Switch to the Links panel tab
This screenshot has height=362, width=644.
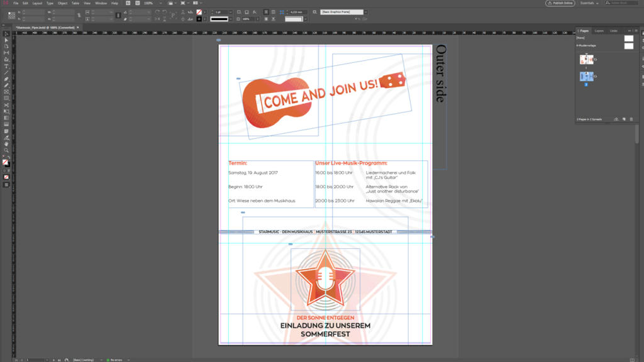coord(613,31)
